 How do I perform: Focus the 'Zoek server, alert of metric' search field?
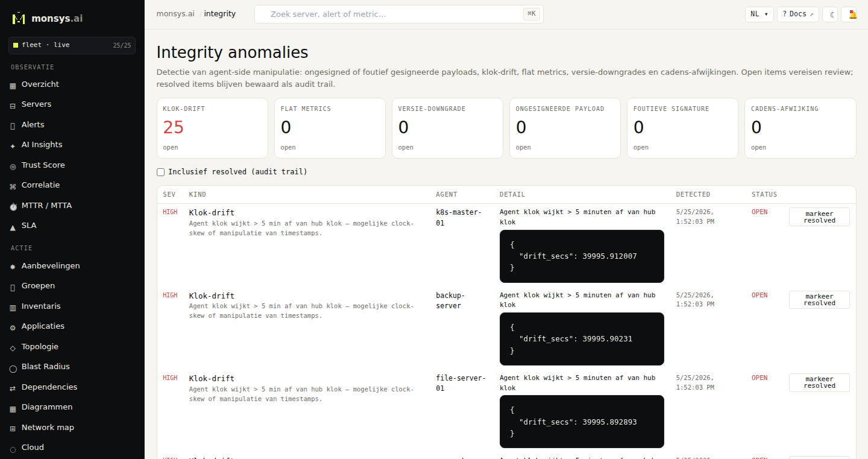pos(399,14)
